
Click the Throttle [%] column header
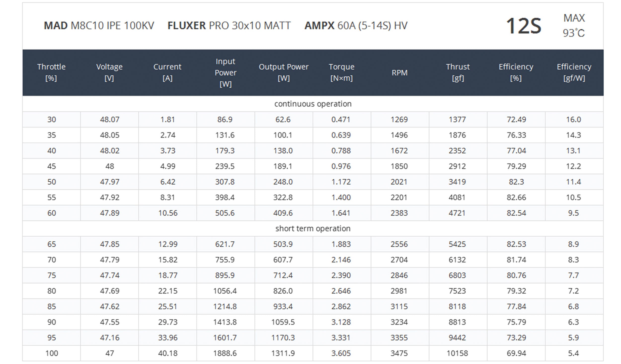[x=51, y=72]
